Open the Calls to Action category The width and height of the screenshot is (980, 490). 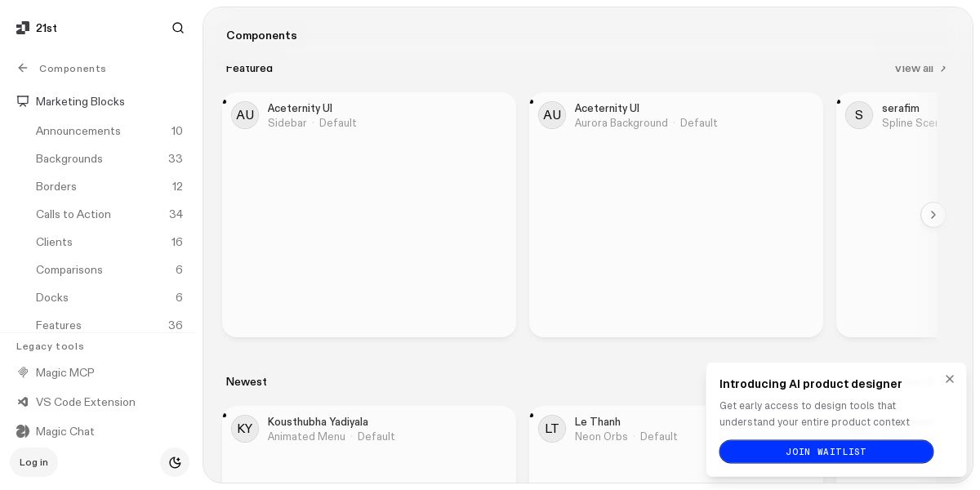pyautogui.click(x=73, y=215)
